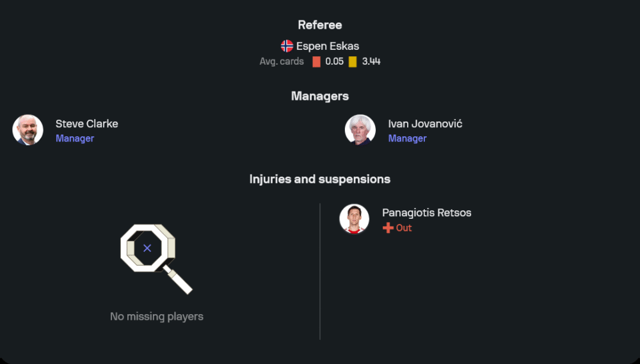The height and width of the screenshot is (364, 640).
Task: Click the Norway flag icon
Action: tap(287, 46)
